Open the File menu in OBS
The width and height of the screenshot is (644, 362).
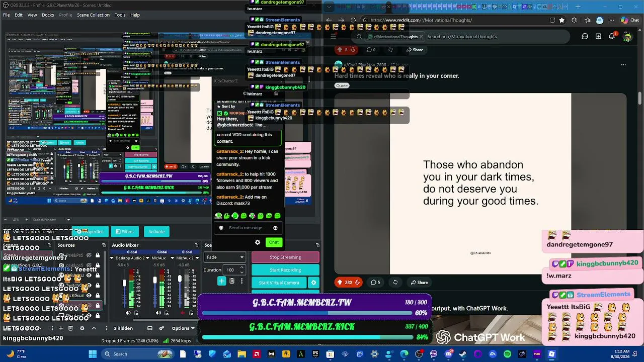pyautogui.click(x=7, y=15)
